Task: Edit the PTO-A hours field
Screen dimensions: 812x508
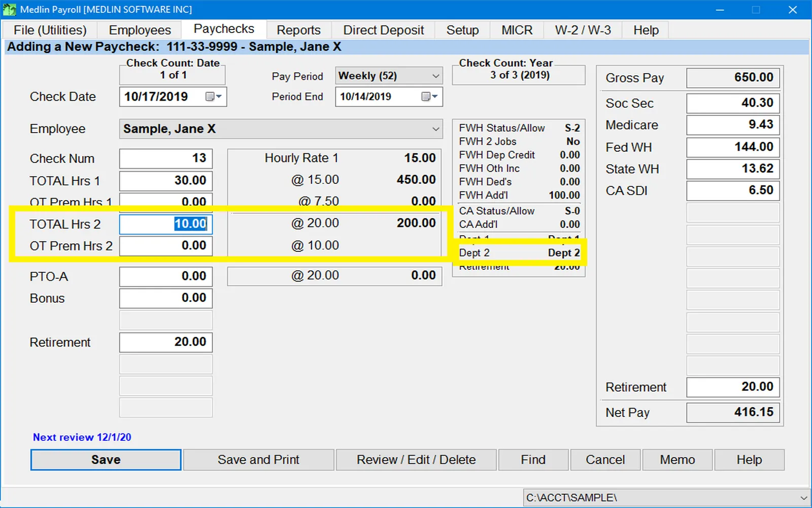Action: tap(166, 276)
